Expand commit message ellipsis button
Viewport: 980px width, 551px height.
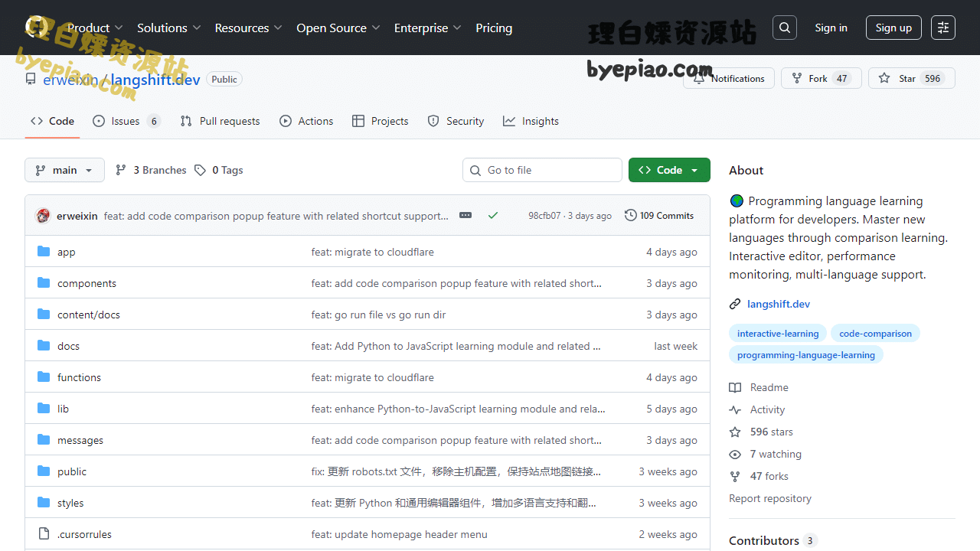(465, 216)
